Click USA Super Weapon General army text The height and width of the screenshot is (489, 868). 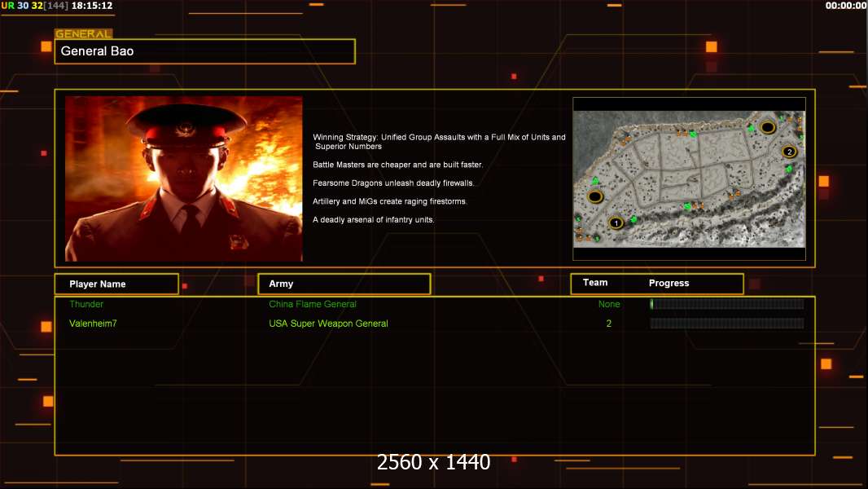[x=328, y=324]
